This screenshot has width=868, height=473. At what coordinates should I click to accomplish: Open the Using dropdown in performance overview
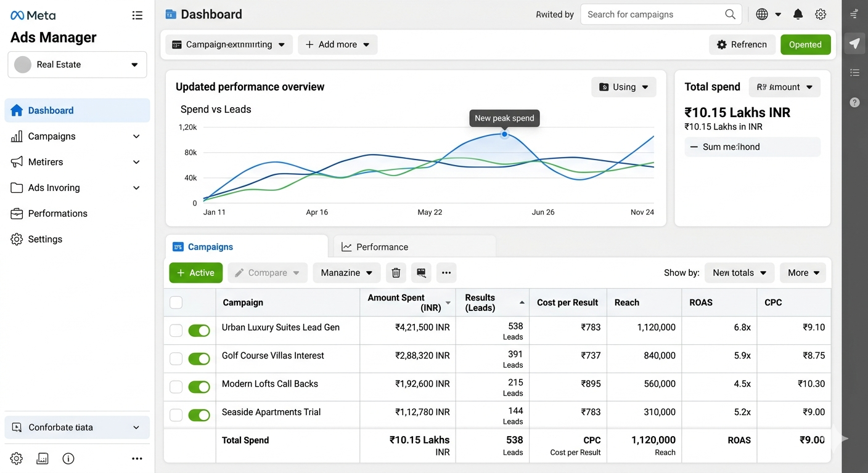click(624, 87)
